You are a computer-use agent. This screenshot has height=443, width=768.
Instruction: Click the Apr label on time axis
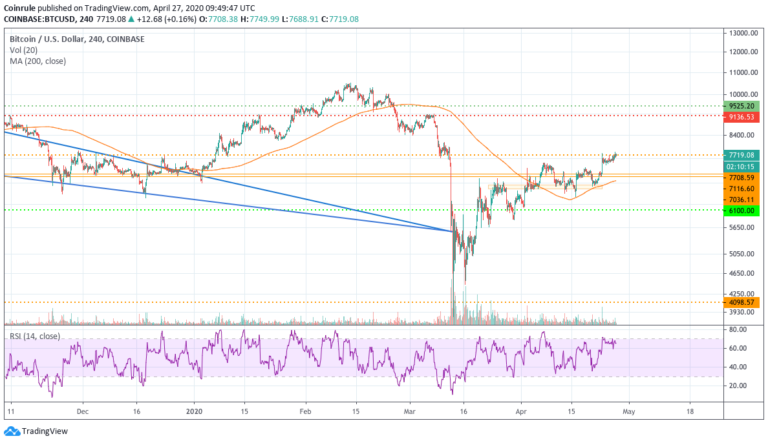[521, 412]
